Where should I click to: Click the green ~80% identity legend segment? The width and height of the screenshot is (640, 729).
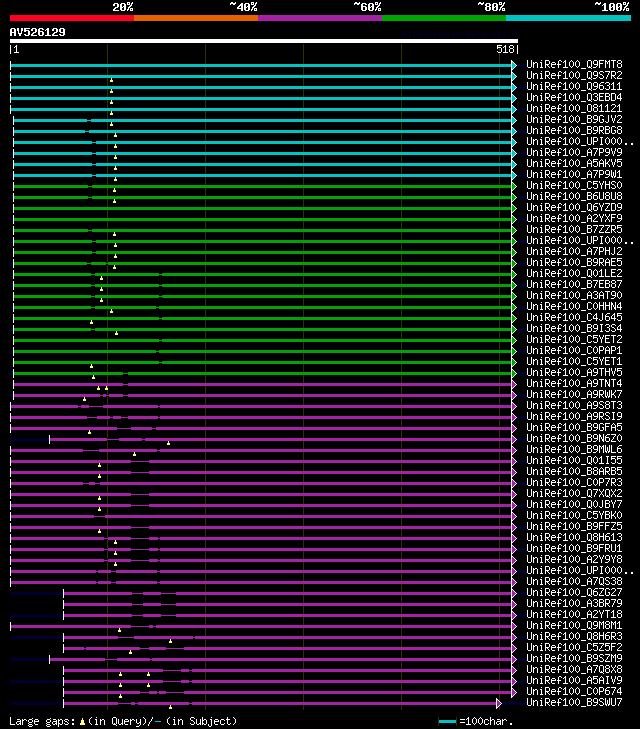point(444,18)
